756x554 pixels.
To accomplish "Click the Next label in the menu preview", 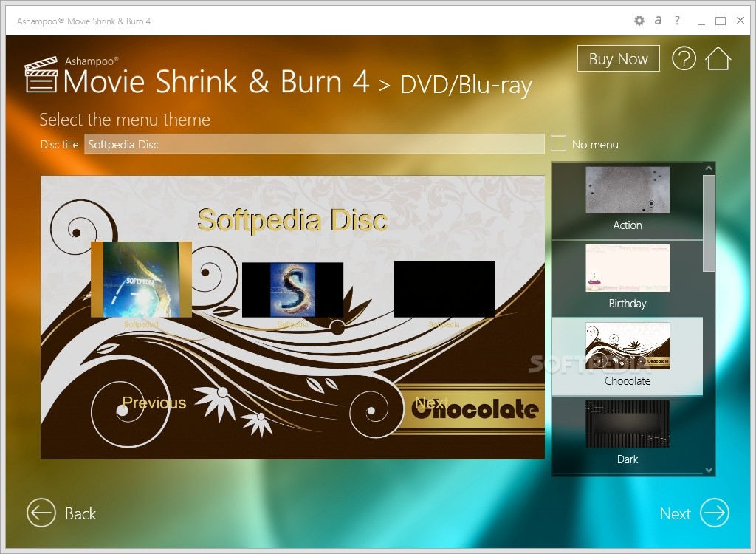I will point(431,403).
